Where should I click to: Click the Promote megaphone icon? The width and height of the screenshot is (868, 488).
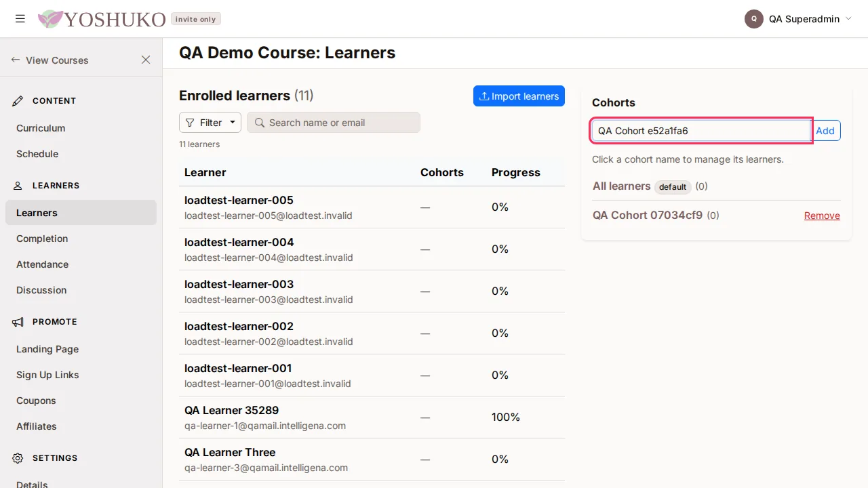click(x=18, y=322)
